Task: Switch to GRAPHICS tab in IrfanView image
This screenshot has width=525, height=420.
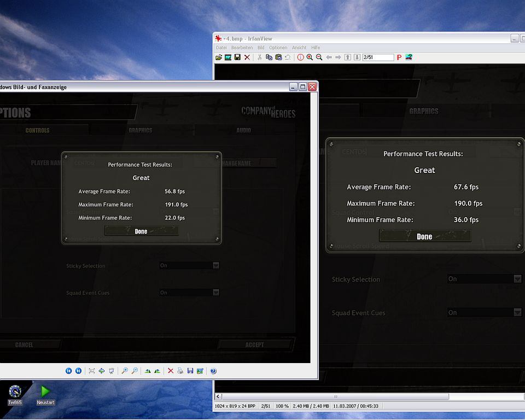Action: click(424, 111)
